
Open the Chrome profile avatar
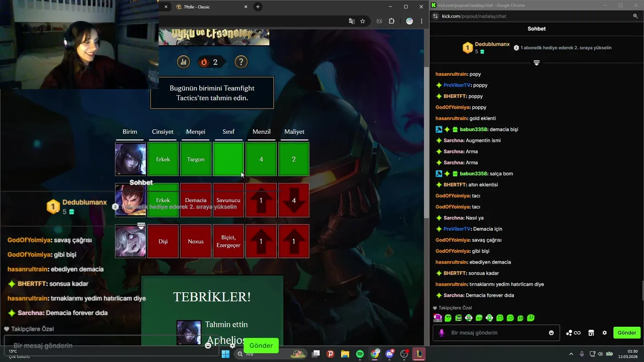point(410,21)
